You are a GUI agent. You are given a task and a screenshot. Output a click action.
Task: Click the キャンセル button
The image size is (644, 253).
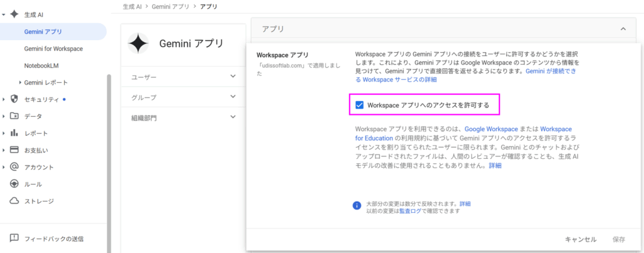click(580, 239)
